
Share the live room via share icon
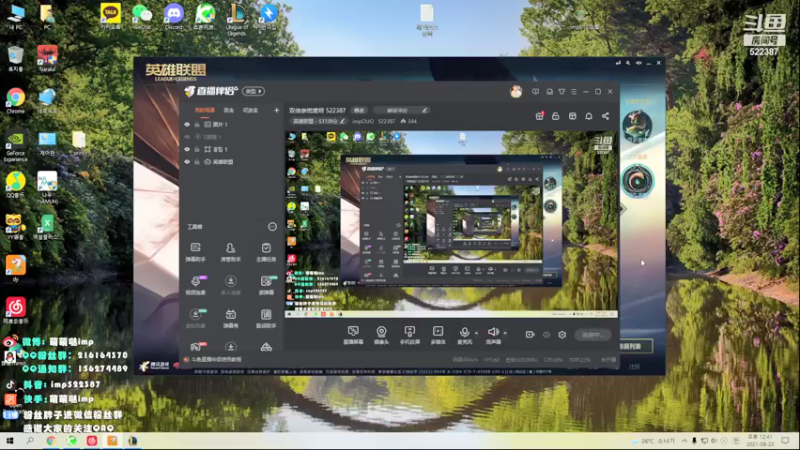[x=605, y=116]
